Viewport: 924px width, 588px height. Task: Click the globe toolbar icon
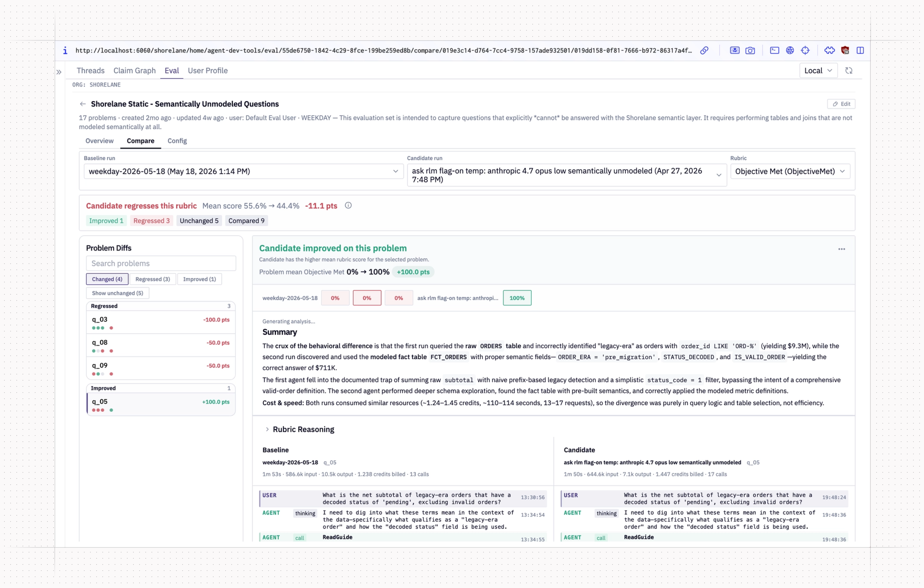click(790, 50)
